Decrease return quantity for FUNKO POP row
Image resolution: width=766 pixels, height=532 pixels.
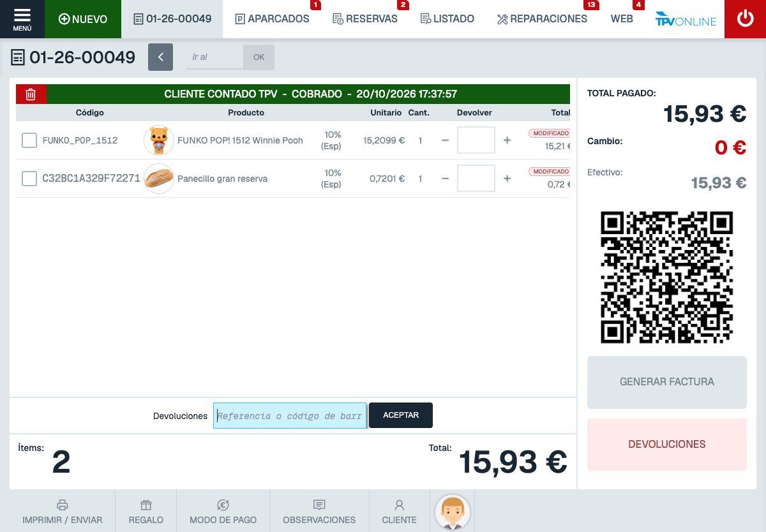point(445,140)
